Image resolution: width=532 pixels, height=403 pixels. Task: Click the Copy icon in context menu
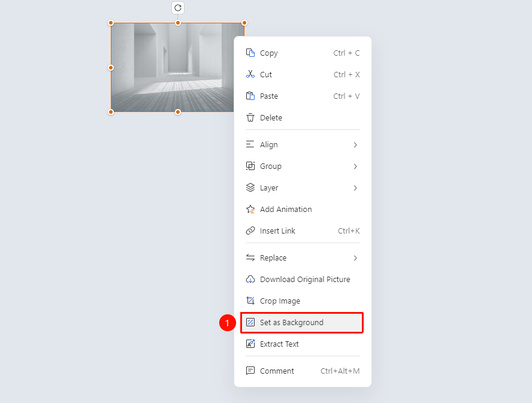coord(250,53)
